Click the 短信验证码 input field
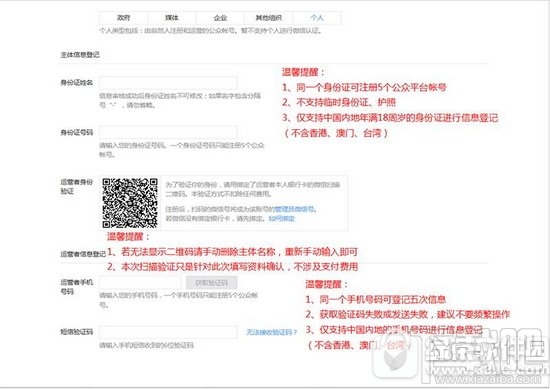 coord(168,332)
